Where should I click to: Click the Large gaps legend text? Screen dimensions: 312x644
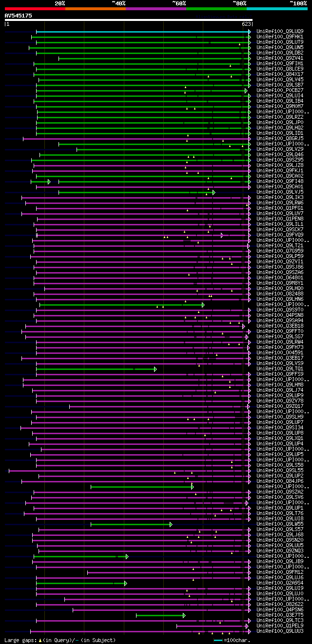point(60,640)
